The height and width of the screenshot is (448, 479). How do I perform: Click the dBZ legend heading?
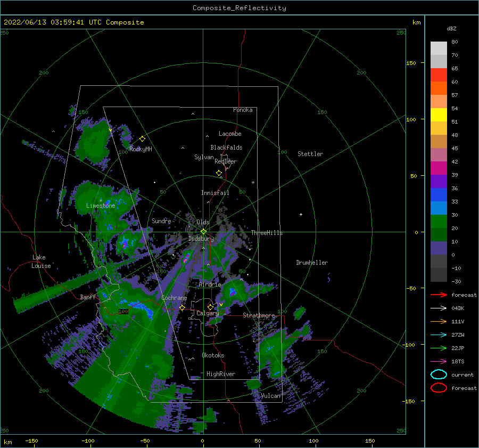tap(451, 28)
